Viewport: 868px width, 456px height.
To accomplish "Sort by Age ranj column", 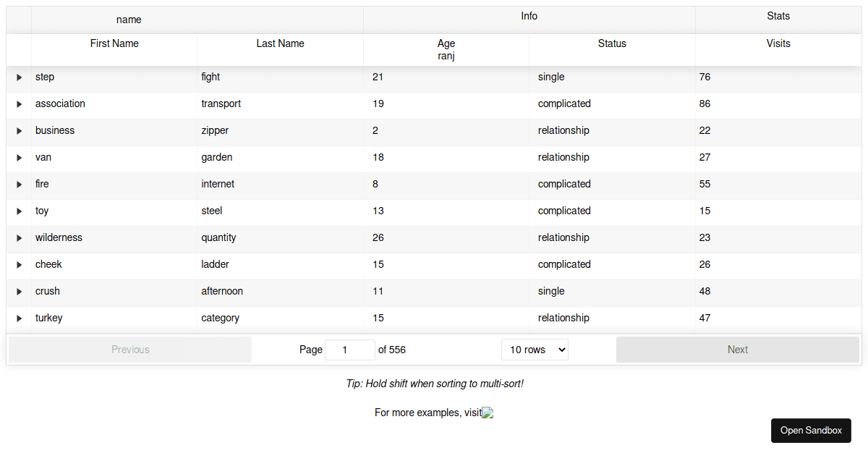I will (x=446, y=49).
